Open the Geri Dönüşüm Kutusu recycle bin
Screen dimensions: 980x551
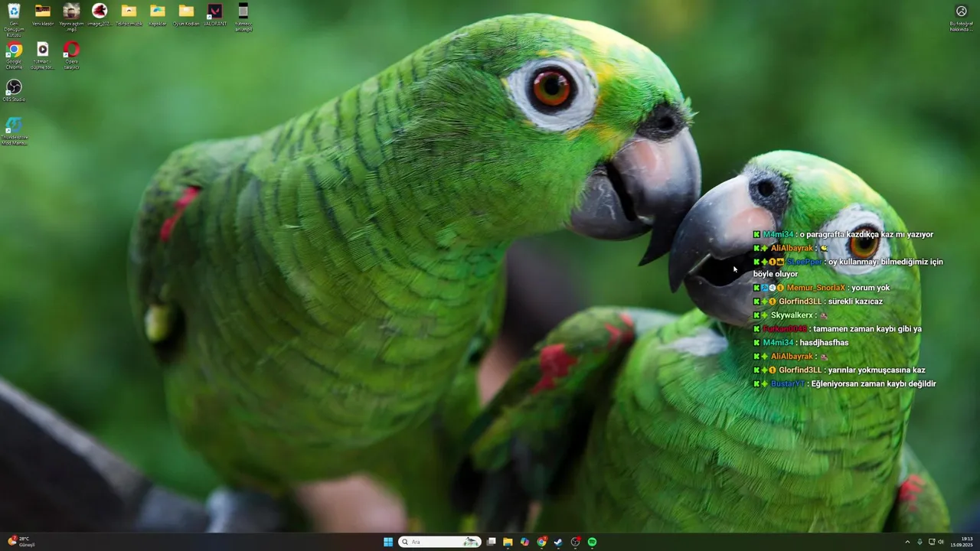[14, 21]
